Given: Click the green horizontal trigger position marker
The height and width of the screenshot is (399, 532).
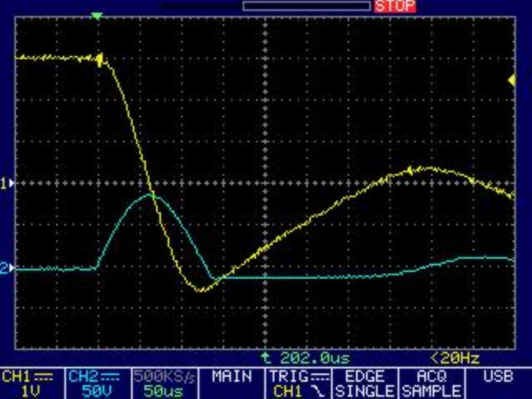Looking at the screenshot, I should 96,16.
